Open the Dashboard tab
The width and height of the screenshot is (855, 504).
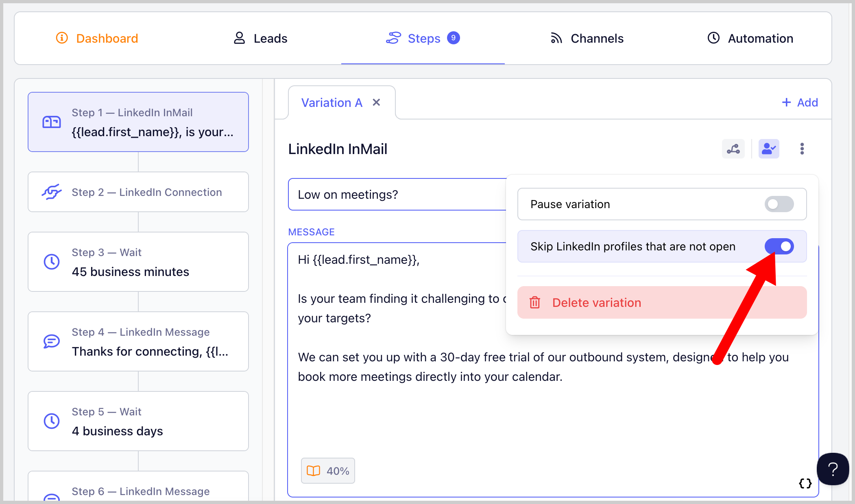point(97,38)
